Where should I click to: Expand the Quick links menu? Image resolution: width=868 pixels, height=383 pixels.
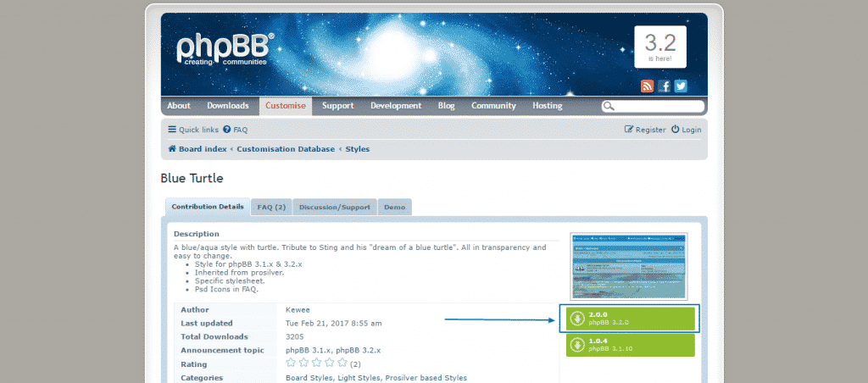193,130
